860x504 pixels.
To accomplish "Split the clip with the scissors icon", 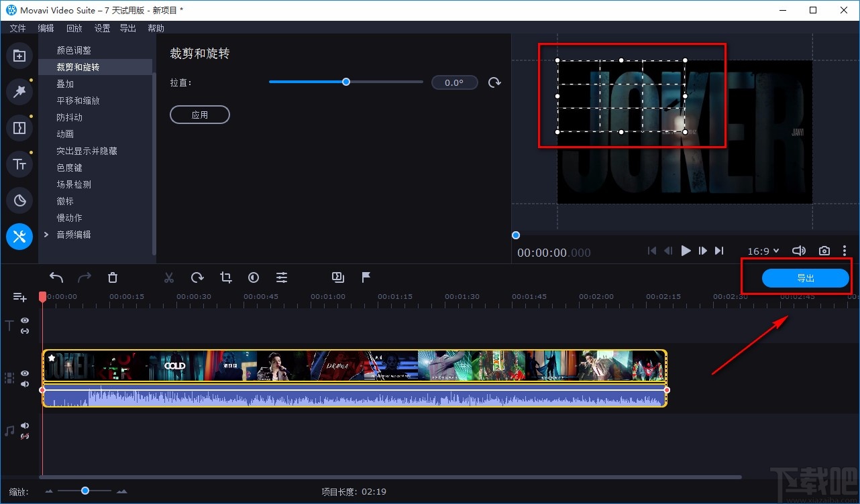I will [x=169, y=277].
